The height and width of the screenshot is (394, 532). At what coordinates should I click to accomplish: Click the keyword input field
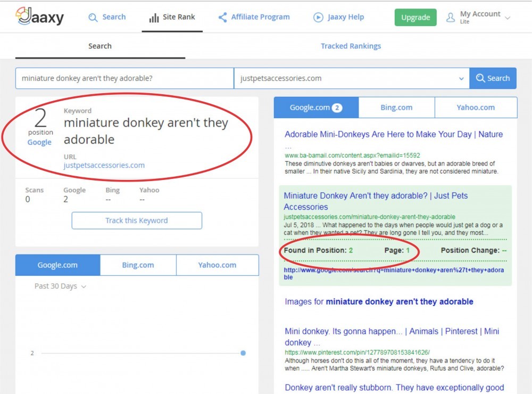[124, 78]
